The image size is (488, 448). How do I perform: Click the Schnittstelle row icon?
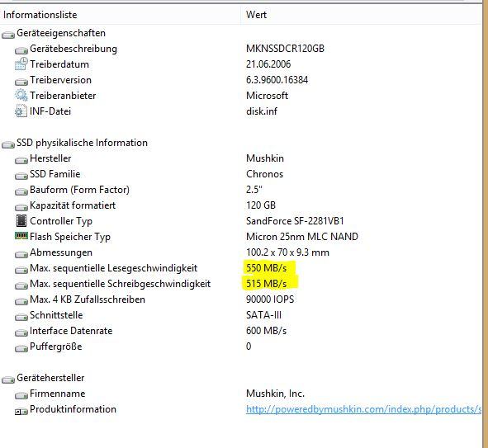(x=21, y=317)
